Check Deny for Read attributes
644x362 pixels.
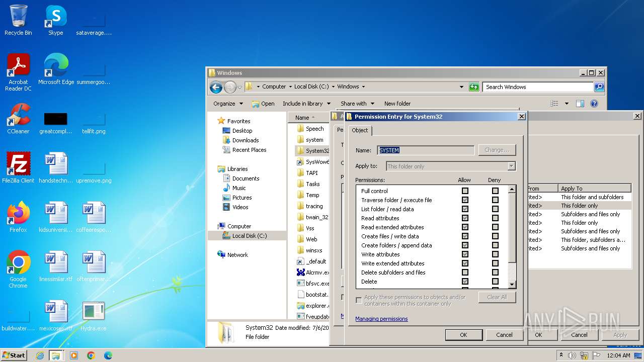(495, 218)
